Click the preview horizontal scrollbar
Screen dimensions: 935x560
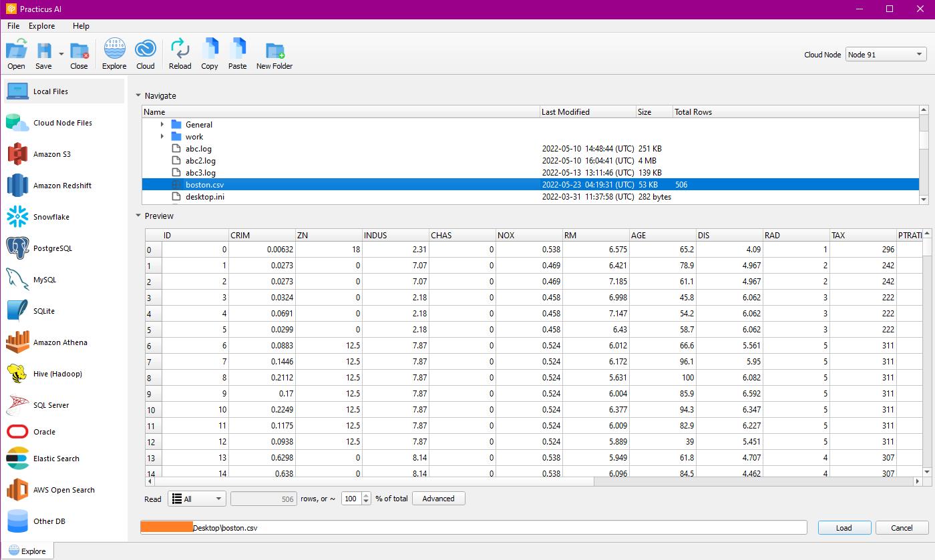pyautogui.click(x=374, y=481)
